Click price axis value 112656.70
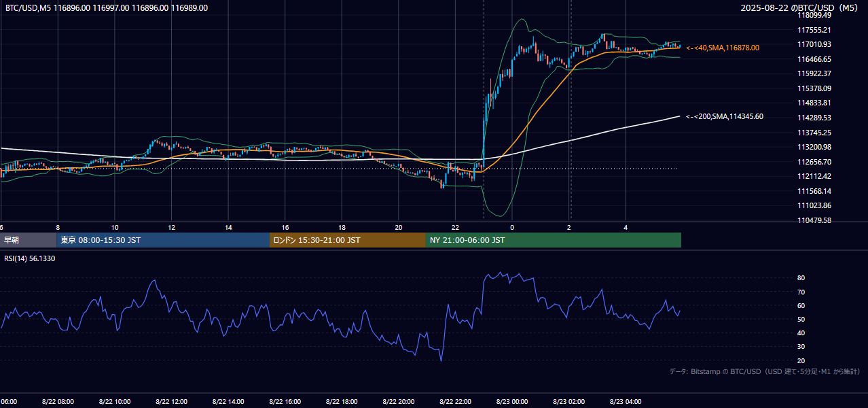Image resolution: width=868 pixels, height=408 pixels. pyautogui.click(x=814, y=162)
